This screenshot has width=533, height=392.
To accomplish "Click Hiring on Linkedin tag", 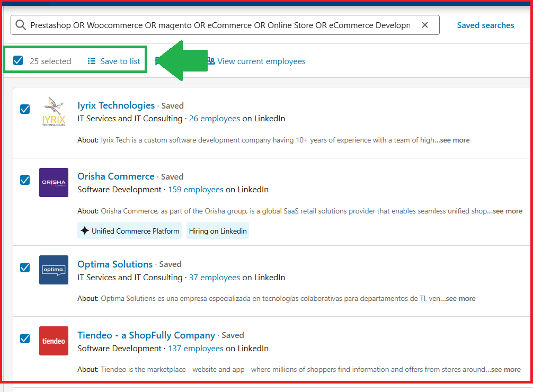I will coord(218,231).
